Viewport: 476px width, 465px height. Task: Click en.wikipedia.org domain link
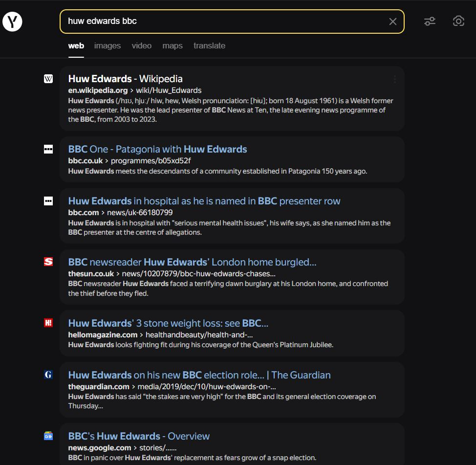[98, 90]
